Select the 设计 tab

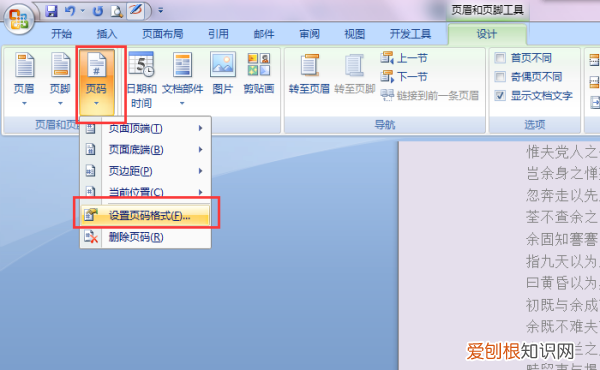pos(487,34)
